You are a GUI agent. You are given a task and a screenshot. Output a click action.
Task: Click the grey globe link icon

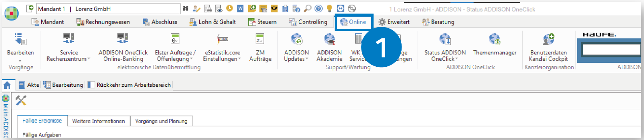pos(352,9)
